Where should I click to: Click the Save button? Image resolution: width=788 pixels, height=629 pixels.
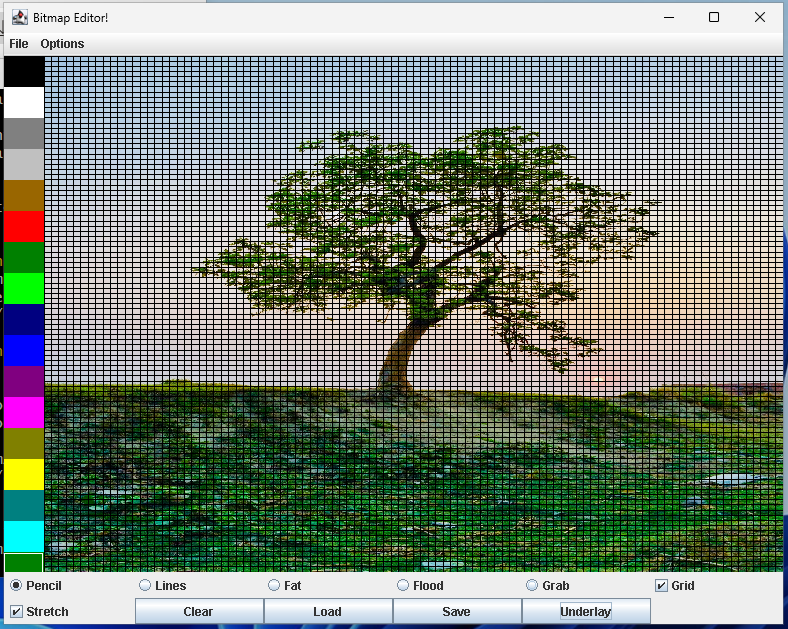coord(457,611)
